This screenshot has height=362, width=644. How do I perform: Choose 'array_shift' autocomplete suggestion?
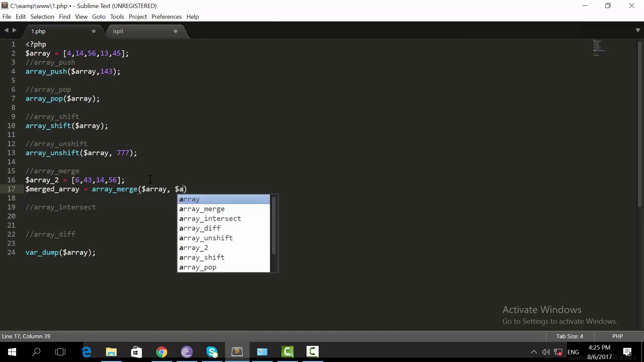tap(224, 257)
